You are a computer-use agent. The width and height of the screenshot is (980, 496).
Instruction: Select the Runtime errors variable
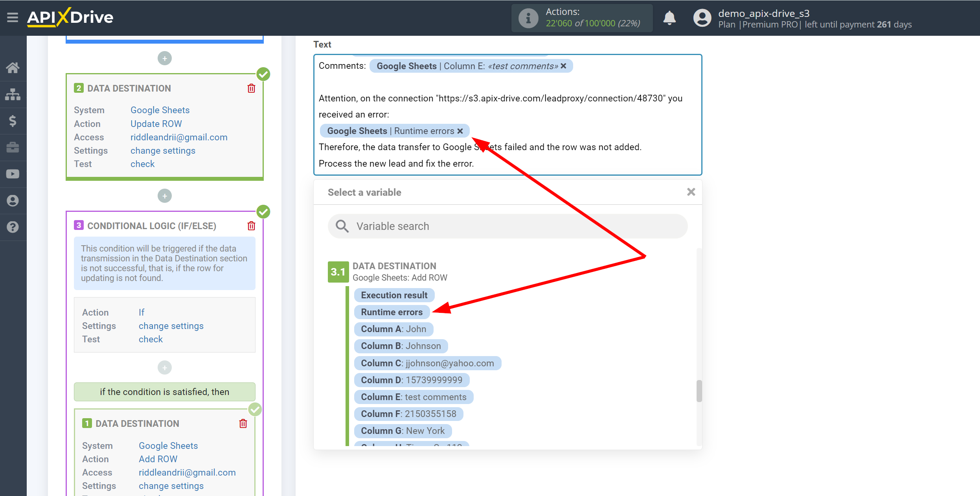392,312
